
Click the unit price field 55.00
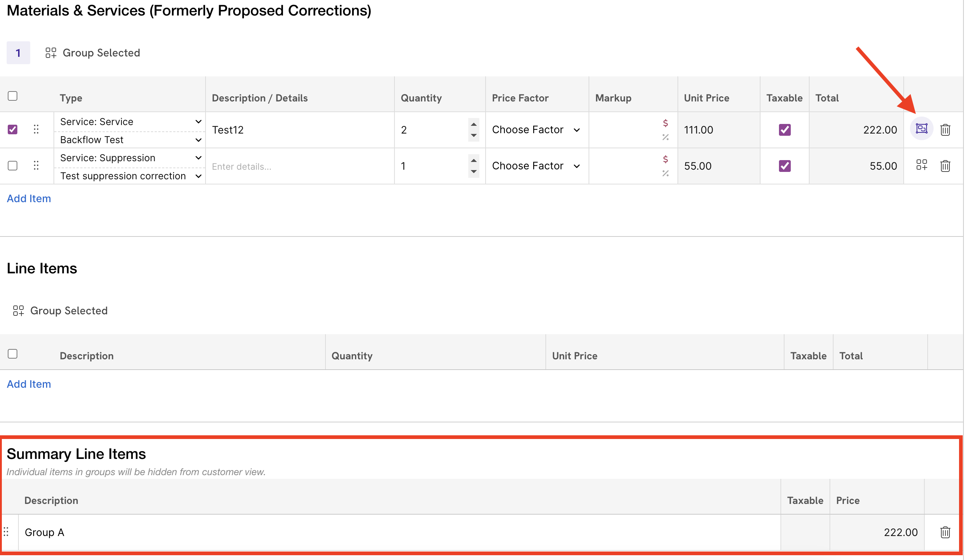718,166
